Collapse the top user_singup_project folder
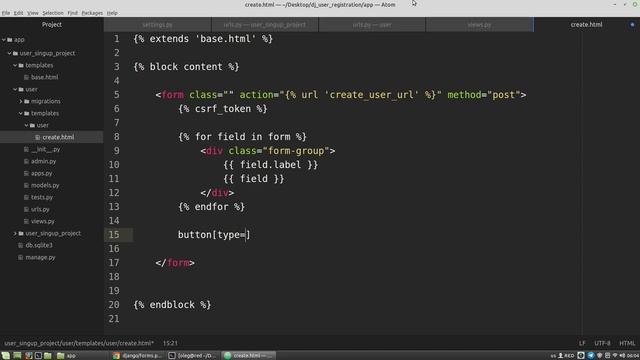Viewport: 640px width, 360px height. [9, 53]
